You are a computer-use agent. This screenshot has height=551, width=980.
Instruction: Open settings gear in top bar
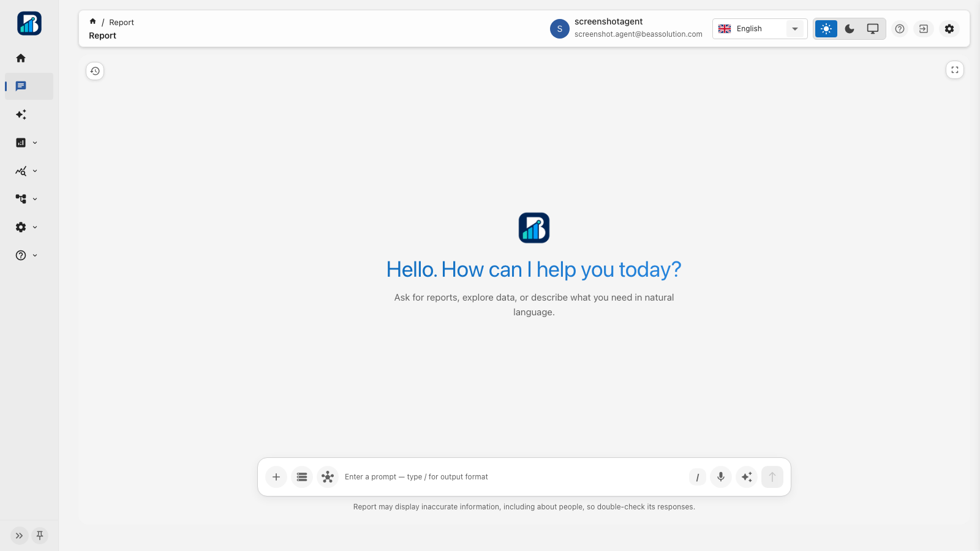pos(949,29)
